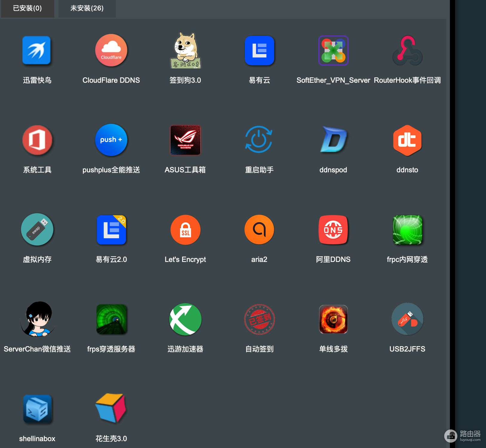This screenshot has height=448, width=486.
Task: Open the ddnsto orange hexagon icon
Action: [407, 140]
